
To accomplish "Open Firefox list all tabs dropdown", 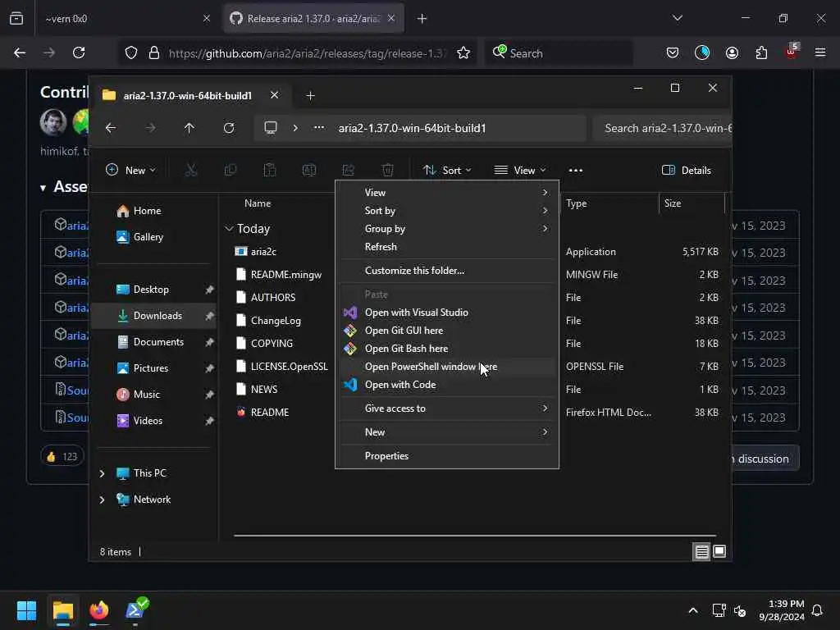I will 677,18.
